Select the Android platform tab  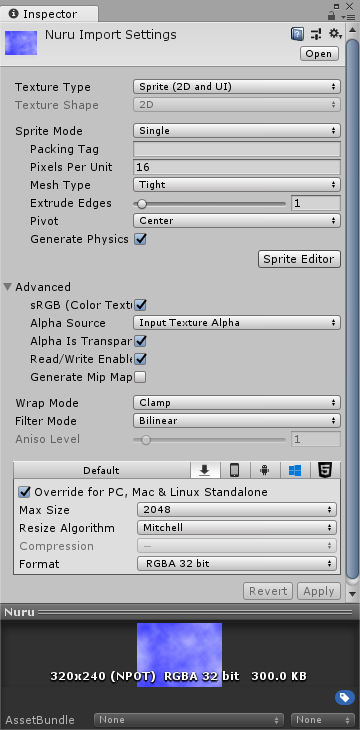265,471
